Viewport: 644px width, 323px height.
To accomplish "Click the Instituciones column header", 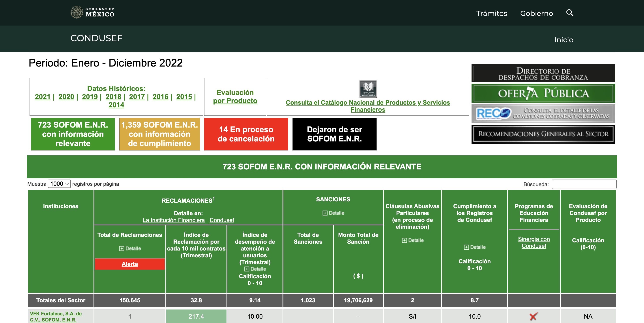I will pyautogui.click(x=61, y=206).
